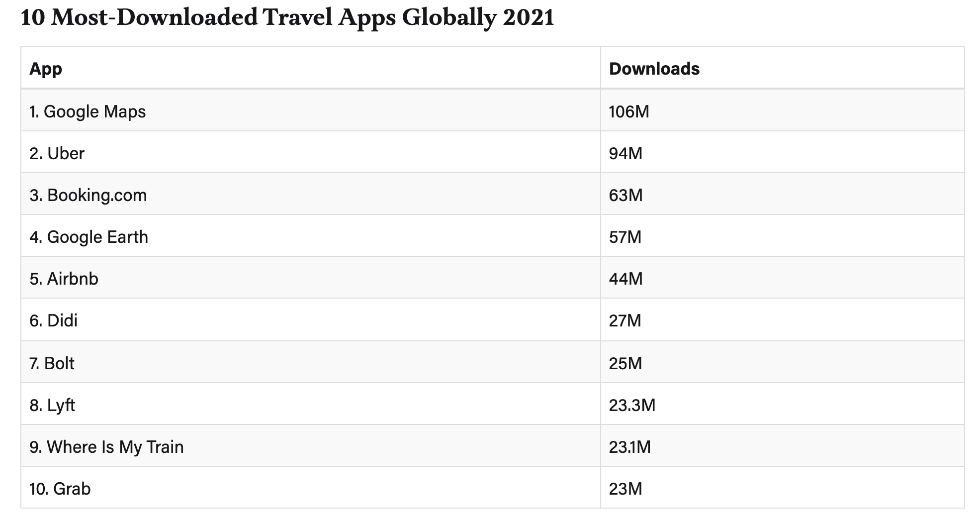Select the '25M' downloads value

(x=625, y=363)
